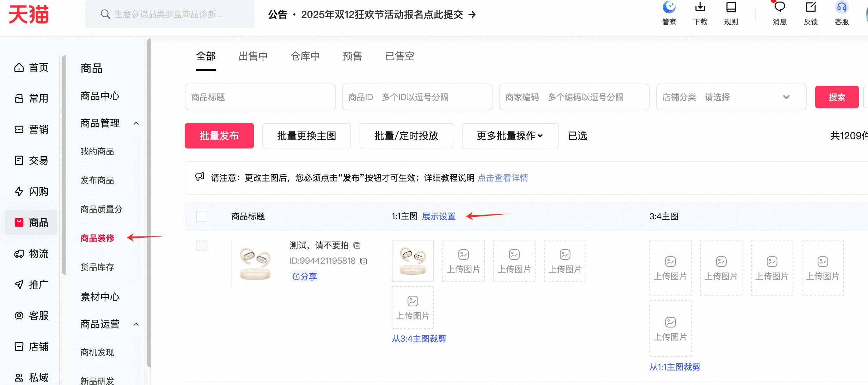Select 商品 in left sidebar
The width and height of the screenshot is (868, 385).
coord(31,222)
